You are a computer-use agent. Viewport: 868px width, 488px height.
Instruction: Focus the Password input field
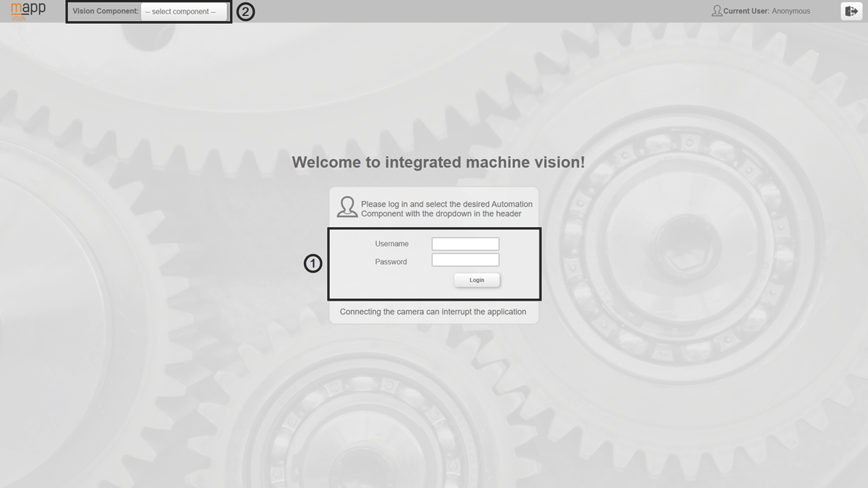pos(465,260)
